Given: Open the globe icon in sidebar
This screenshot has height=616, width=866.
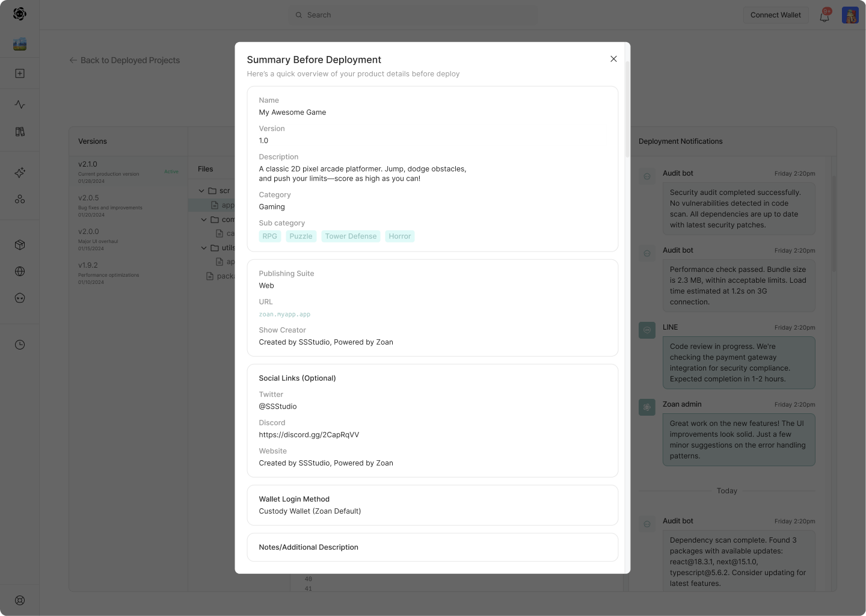Looking at the screenshot, I should (x=20, y=271).
